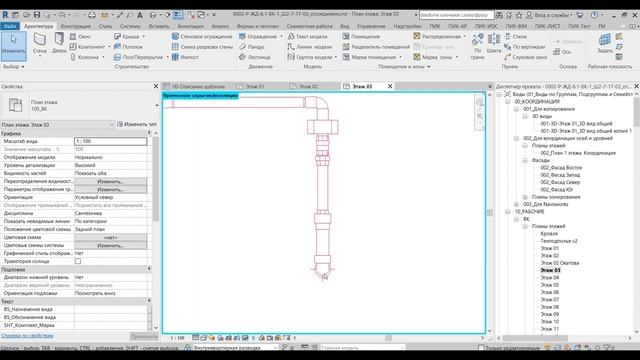640x360 pixels.
Task: Switch to the Системы ribbon tab
Action: [x=130, y=26]
